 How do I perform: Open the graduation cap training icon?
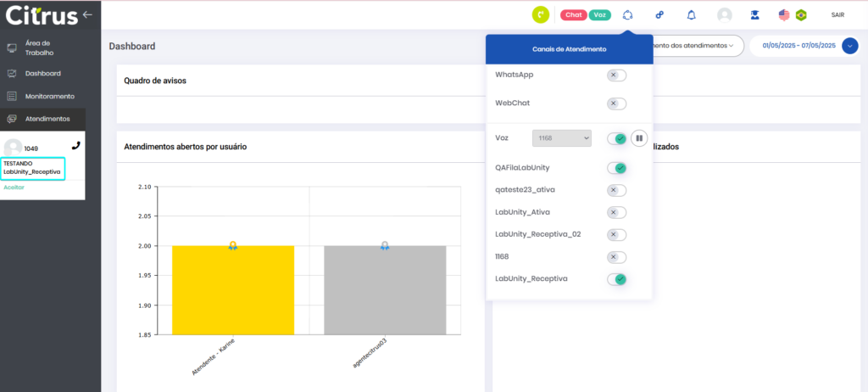[x=753, y=14]
